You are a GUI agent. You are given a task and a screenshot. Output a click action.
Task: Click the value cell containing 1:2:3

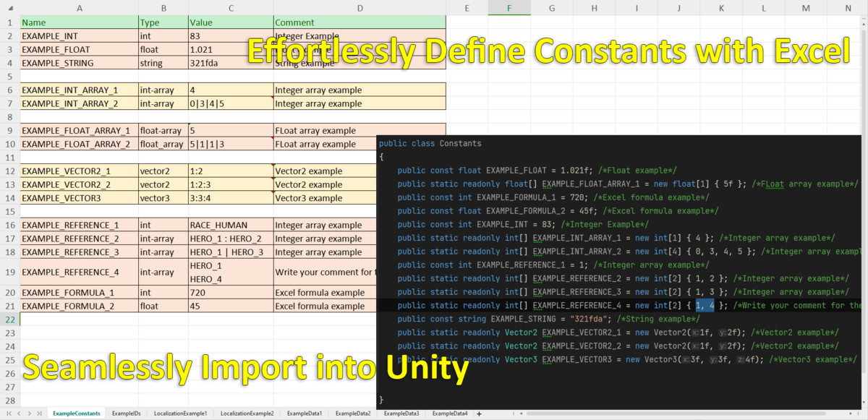pos(230,184)
